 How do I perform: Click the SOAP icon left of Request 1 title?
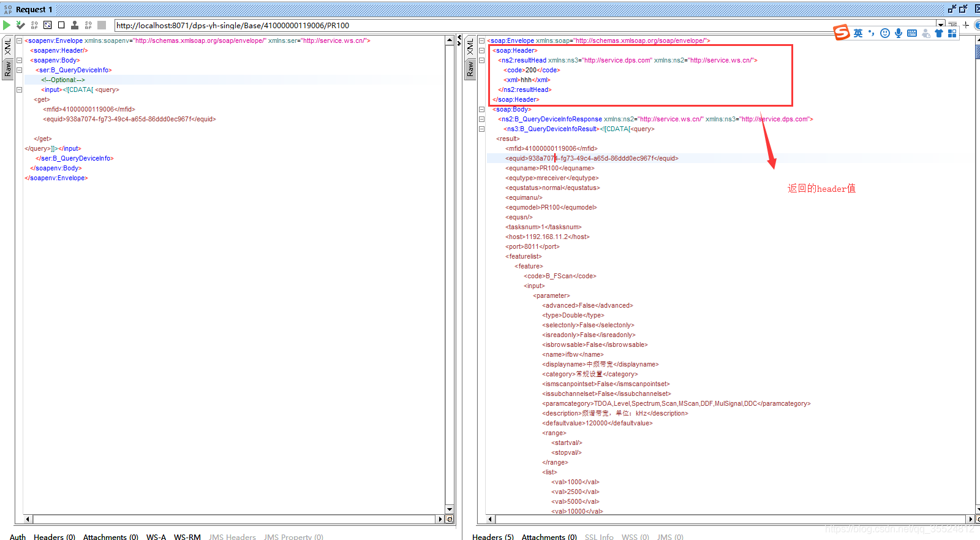[8, 9]
